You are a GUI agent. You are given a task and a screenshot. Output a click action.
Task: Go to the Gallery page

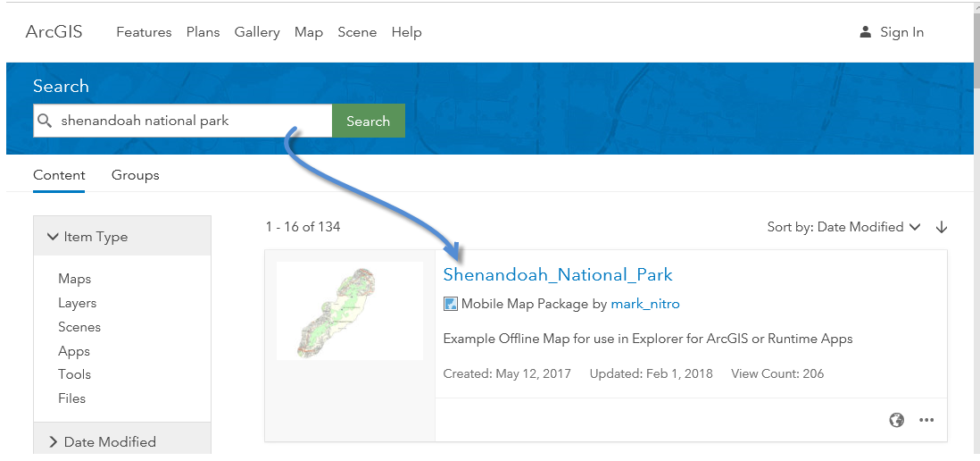coord(257,32)
